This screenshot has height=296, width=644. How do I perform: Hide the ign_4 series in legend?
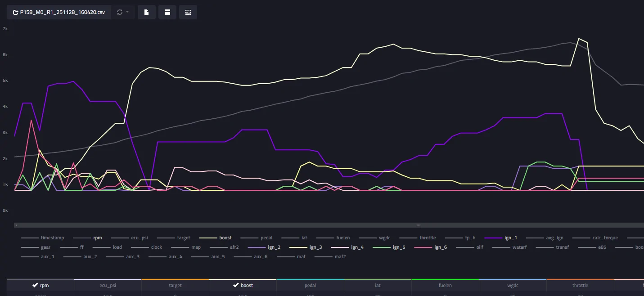347,247
